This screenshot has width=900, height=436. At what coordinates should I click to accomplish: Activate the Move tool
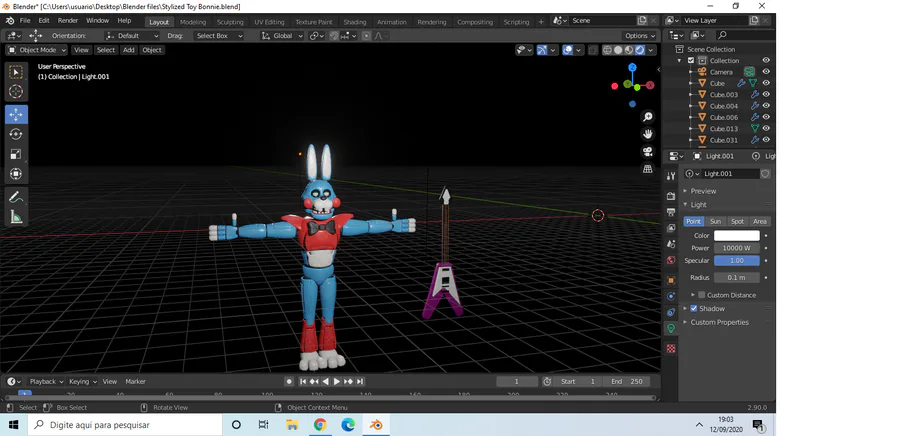point(16,114)
